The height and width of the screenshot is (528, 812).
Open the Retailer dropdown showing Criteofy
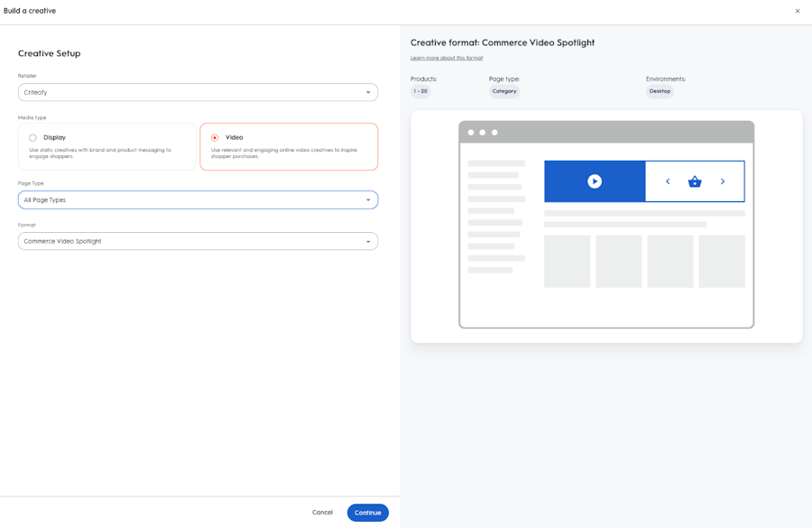[198, 92]
